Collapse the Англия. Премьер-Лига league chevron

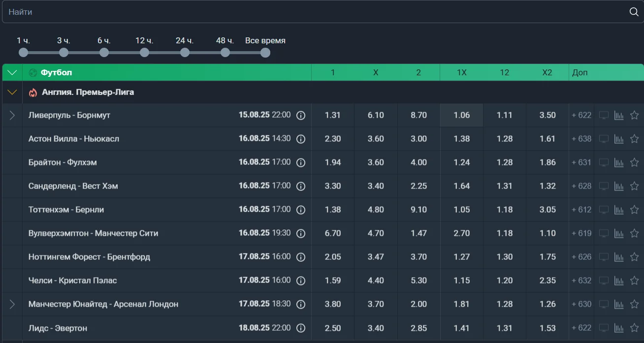point(12,92)
